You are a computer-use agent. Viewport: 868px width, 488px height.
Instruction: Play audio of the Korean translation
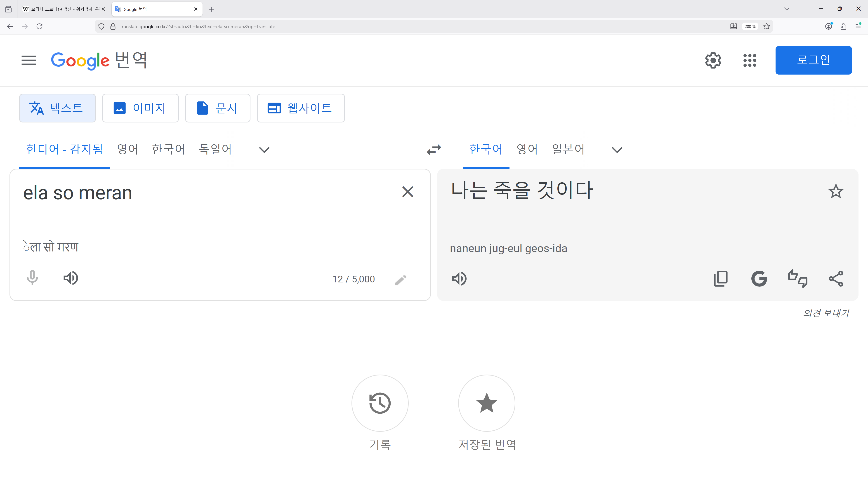tap(459, 279)
